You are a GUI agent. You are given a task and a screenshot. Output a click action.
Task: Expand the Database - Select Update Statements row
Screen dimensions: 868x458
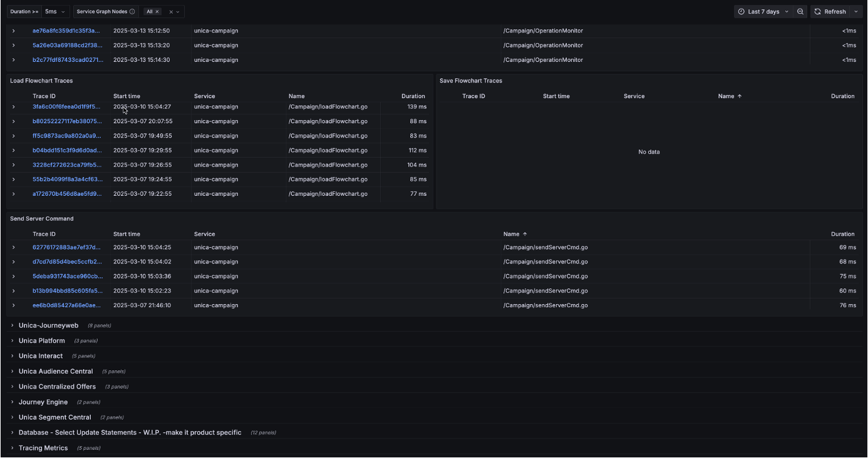click(x=130, y=433)
